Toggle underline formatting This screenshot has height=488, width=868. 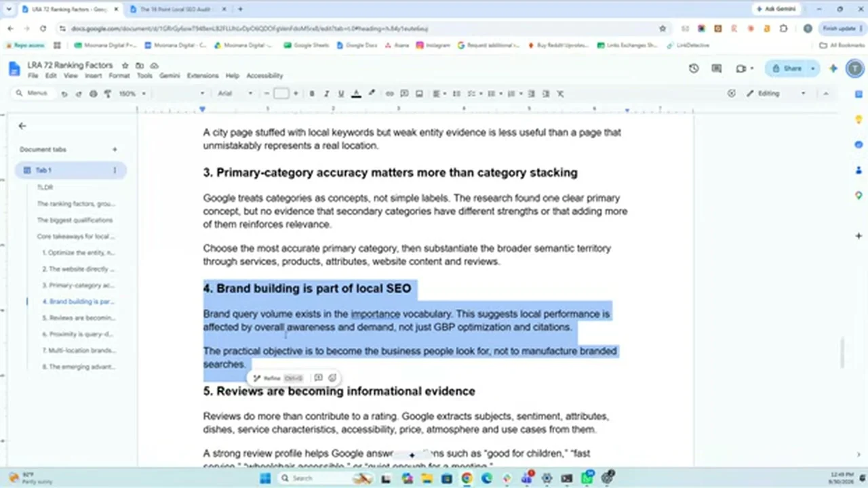coord(341,94)
